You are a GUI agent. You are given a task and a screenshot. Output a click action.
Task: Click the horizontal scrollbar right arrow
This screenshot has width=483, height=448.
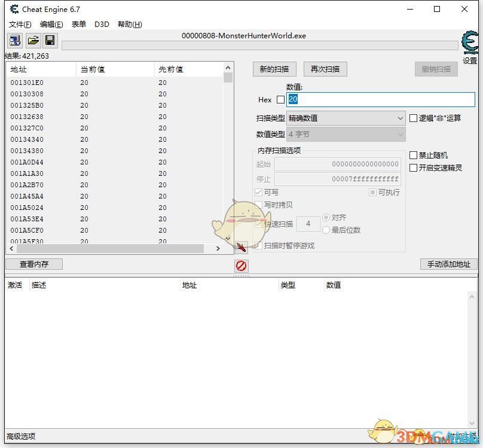pos(218,248)
